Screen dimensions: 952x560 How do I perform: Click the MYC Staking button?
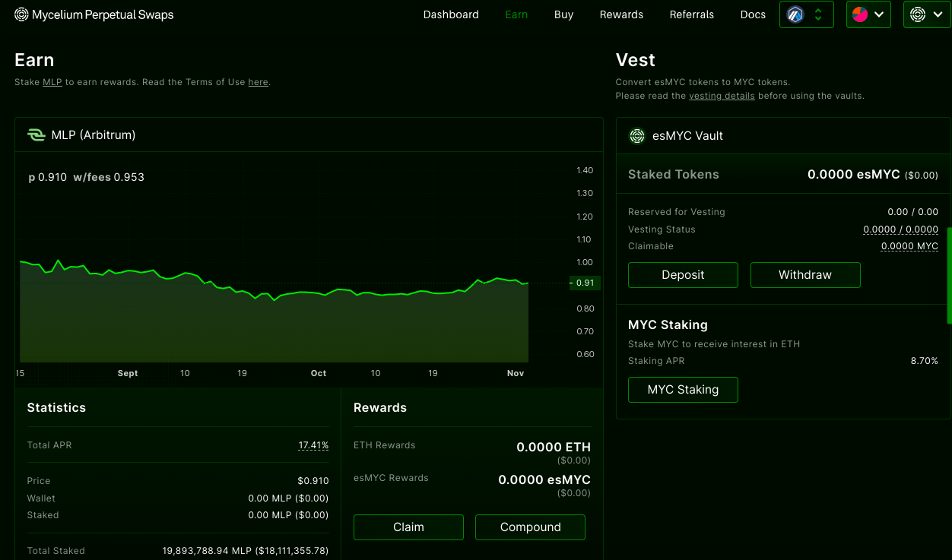click(683, 390)
